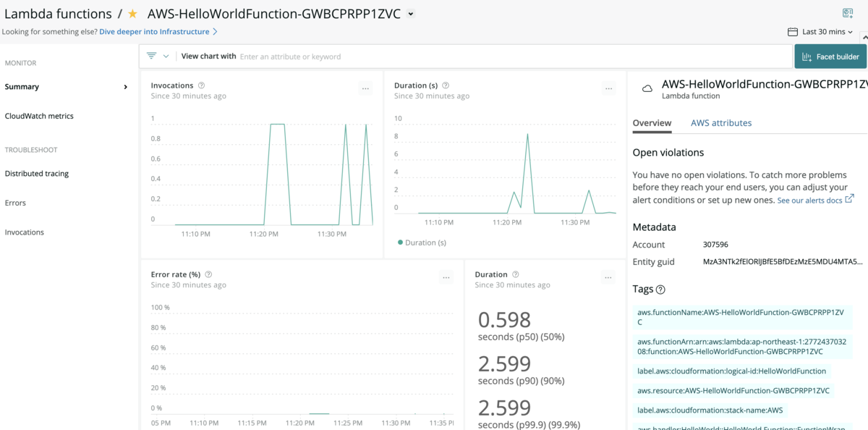Show help for Error rate (%) chart
868x430 pixels.
click(208, 274)
